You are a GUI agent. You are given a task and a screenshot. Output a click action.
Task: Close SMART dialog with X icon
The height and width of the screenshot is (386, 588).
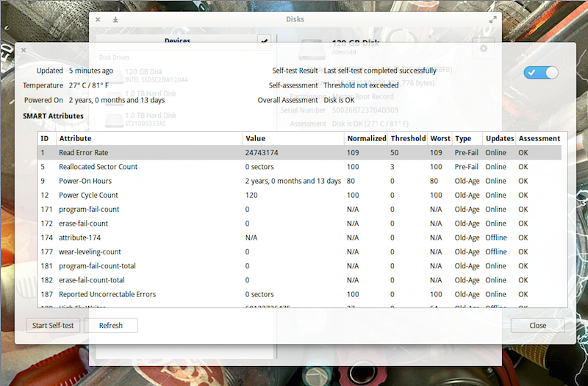[x=24, y=50]
